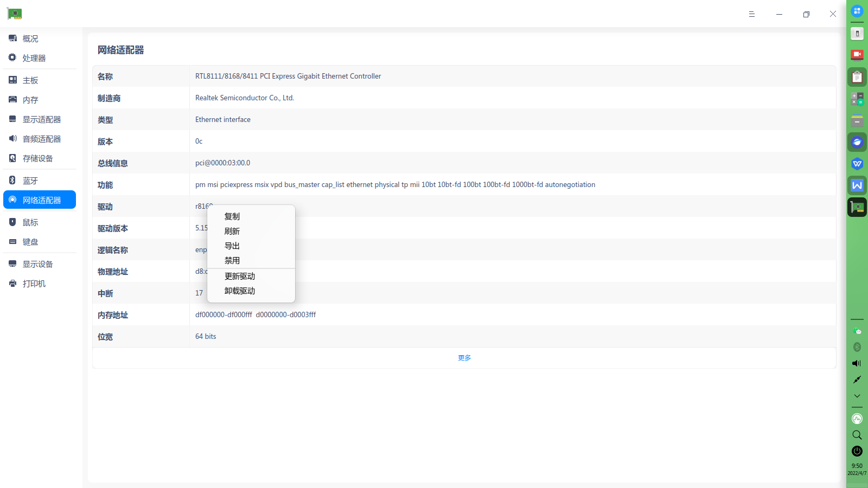Image resolution: width=868 pixels, height=488 pixels.
Task: Select 显示适配器 in the sidebar
Action: coord(40,119)
